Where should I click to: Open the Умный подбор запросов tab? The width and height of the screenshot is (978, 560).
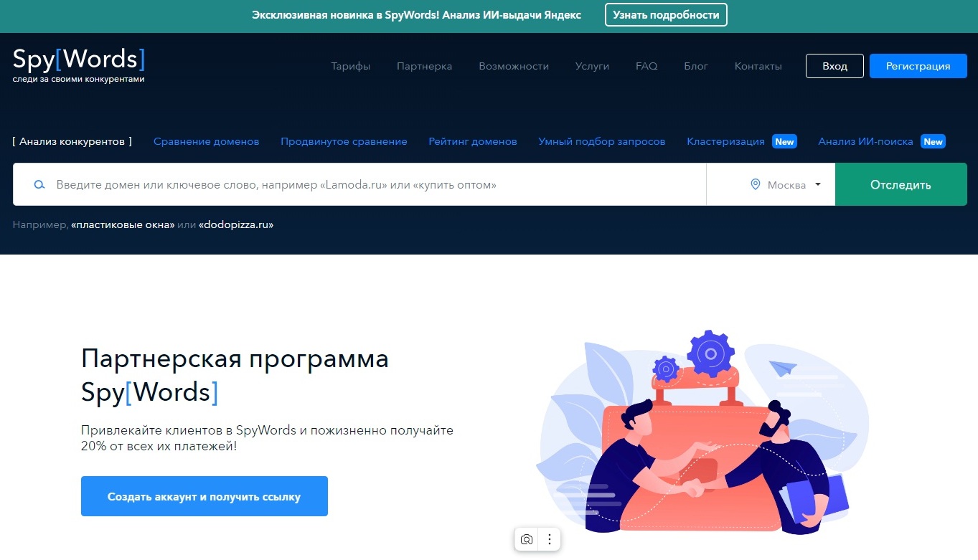coord(602,141)
